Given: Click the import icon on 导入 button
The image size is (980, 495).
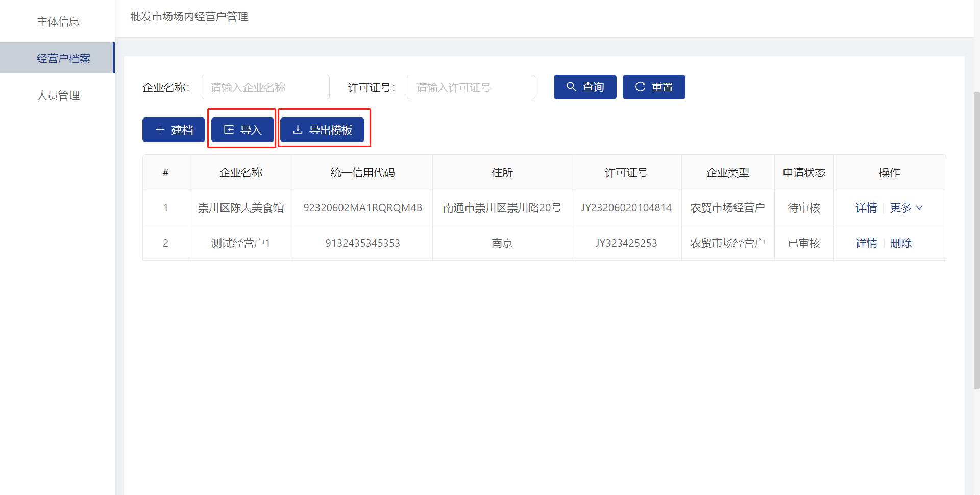Looking at the screenshot, I should [x=229, y=130].
